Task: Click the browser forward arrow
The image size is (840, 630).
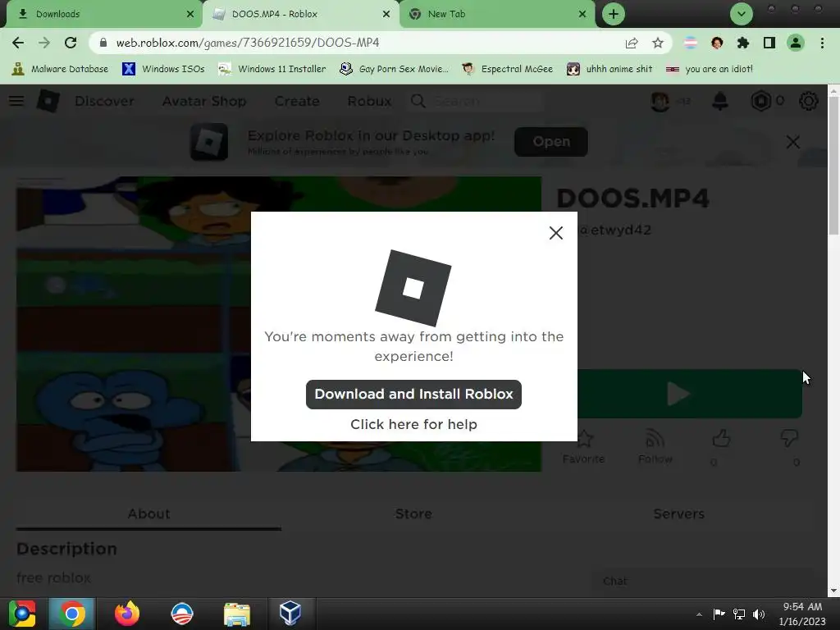Action: [x=44, y=43]
